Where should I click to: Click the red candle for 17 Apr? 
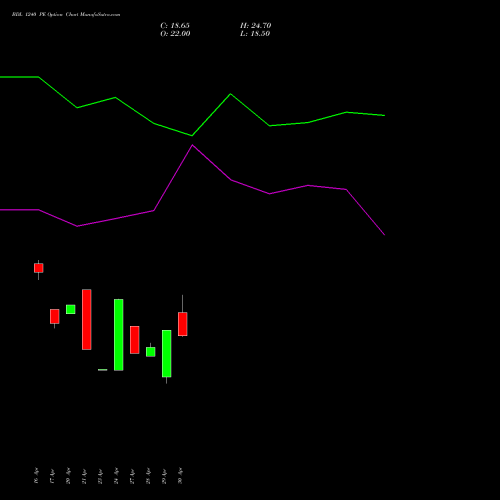(55, 316)
